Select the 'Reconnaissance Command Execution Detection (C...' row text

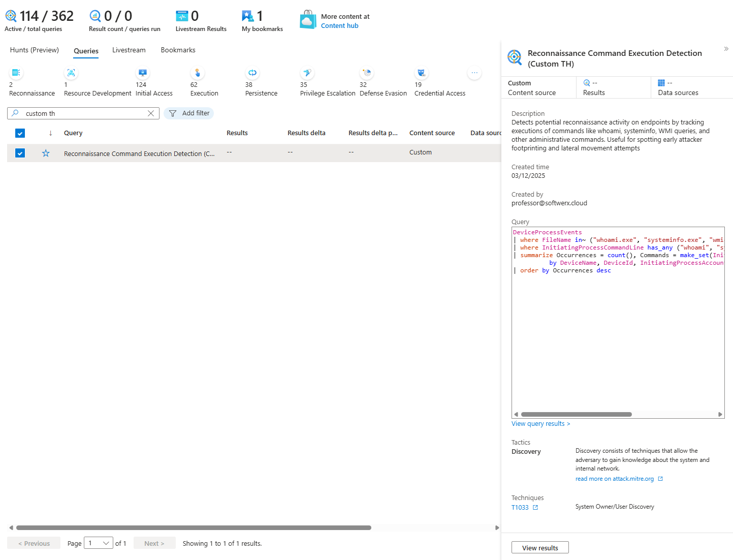tap(139, 153)
